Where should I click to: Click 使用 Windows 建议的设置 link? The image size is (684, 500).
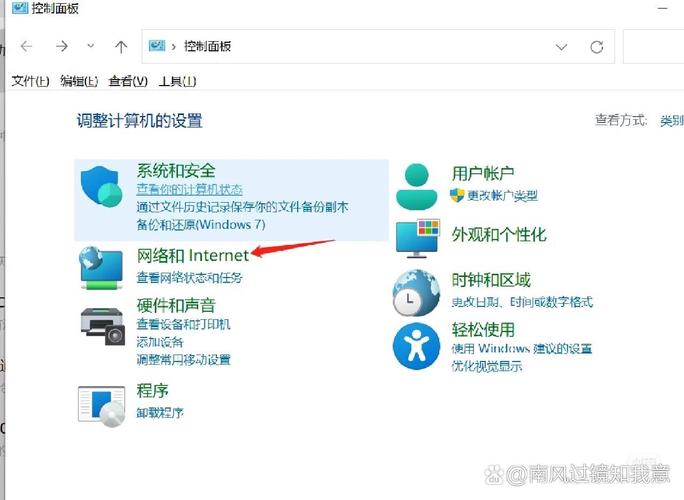pos(522,348)
